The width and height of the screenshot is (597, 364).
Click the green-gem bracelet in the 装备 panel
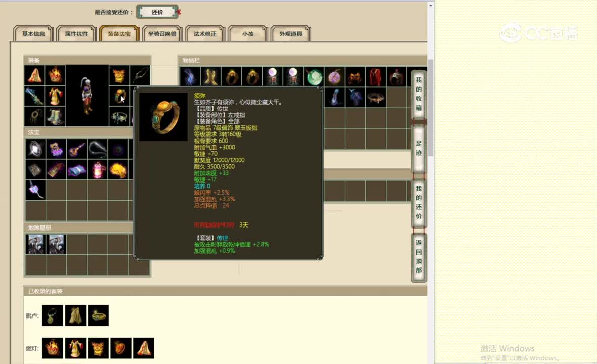coord(119,116)
